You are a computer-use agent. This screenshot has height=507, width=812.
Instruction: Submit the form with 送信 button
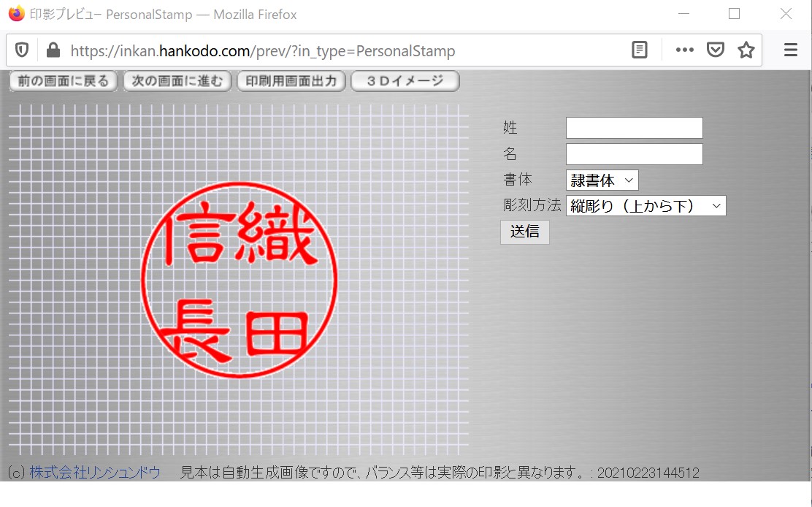(524, 232)
